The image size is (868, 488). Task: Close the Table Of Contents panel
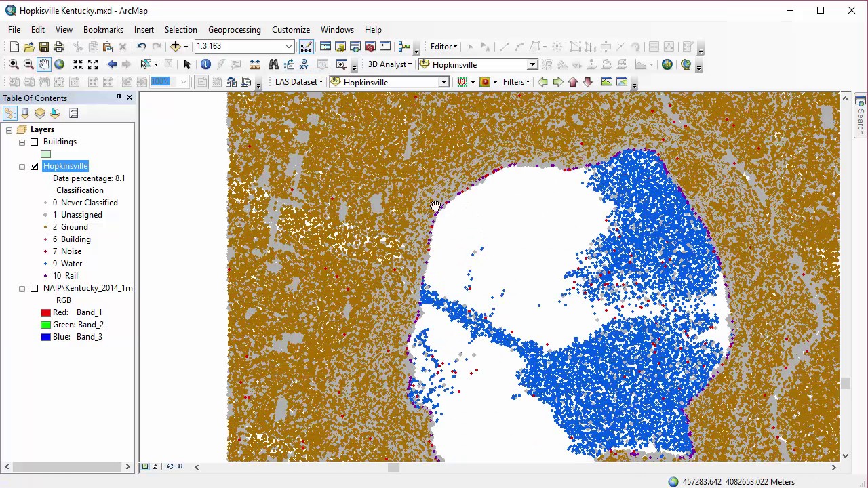click(x=130, y=98)
